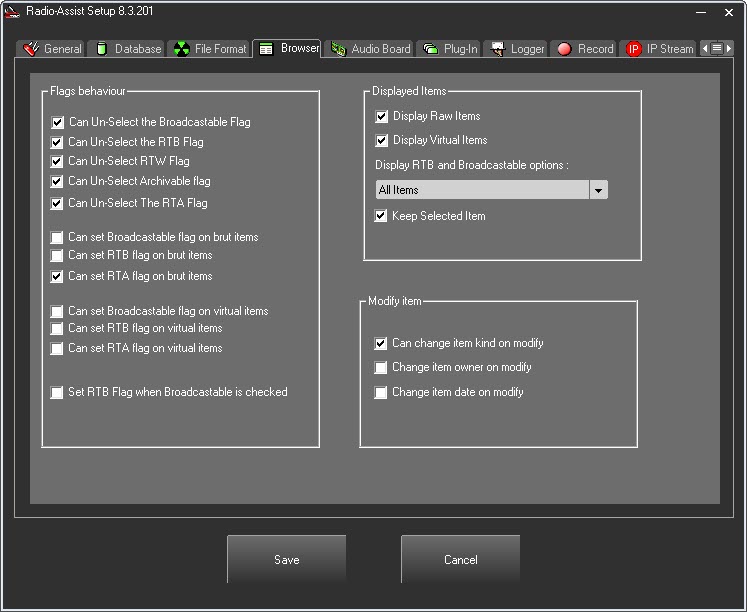
Task: Click the Radio-Assist title bar app icon
Action: pyautogui.click(x=13, y=12)
